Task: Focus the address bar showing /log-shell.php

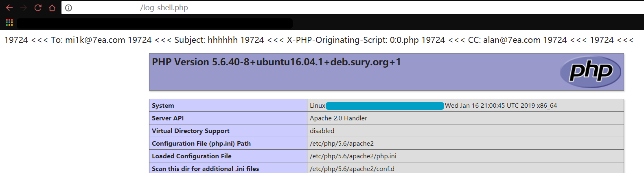Action: tap(285, 8)
